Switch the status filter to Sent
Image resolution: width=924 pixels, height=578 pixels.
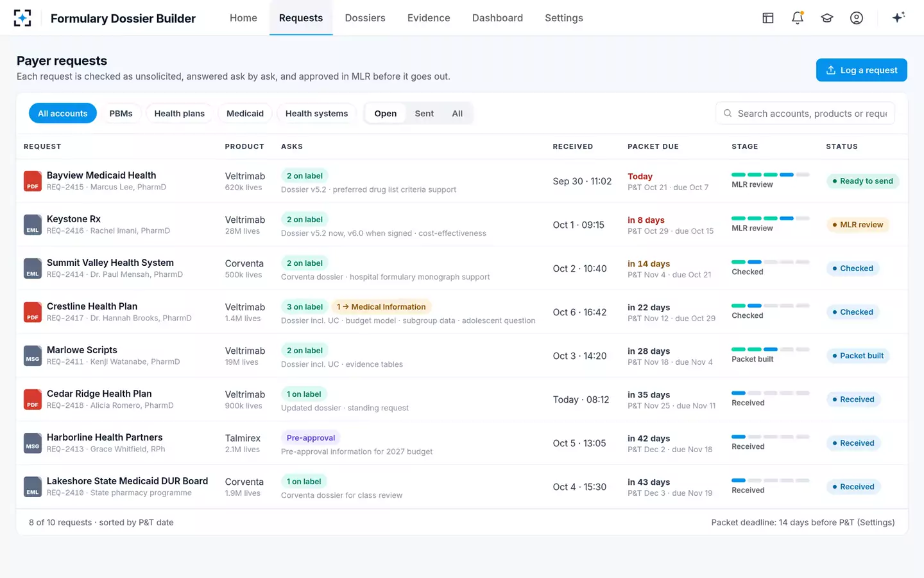coord(424,114)
